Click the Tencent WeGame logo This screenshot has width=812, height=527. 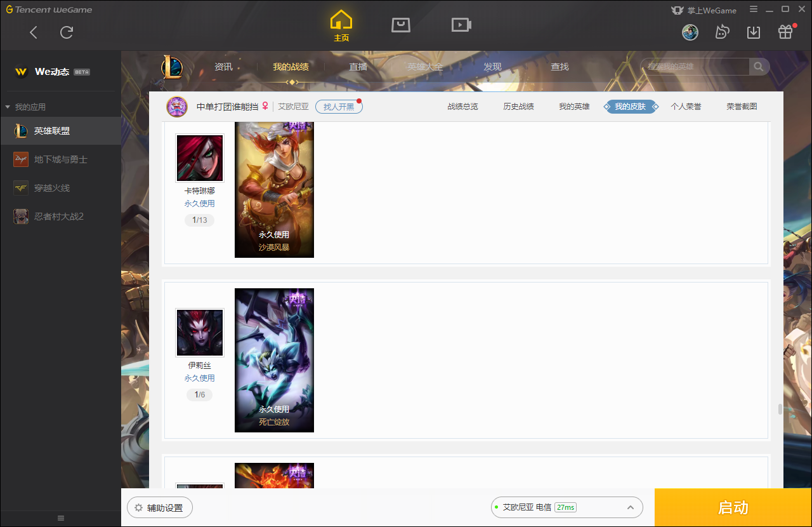49,10
